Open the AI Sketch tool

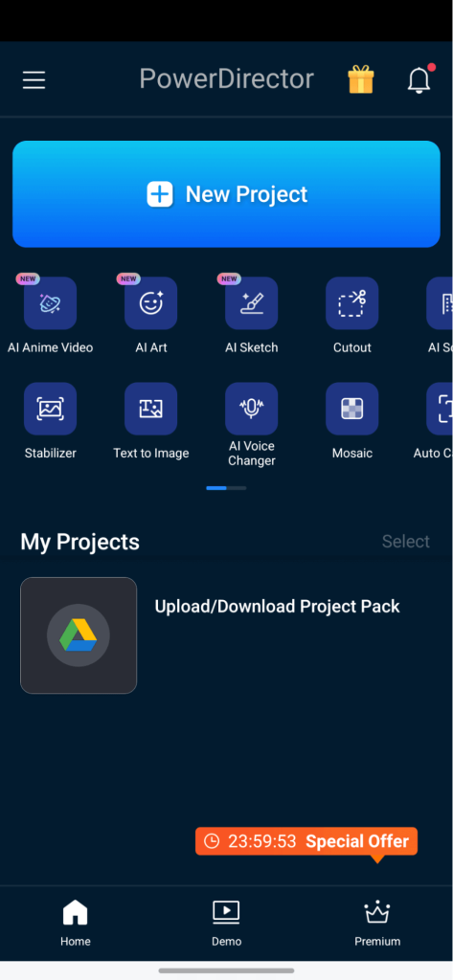pyautogui.click(x=252, y=303)
